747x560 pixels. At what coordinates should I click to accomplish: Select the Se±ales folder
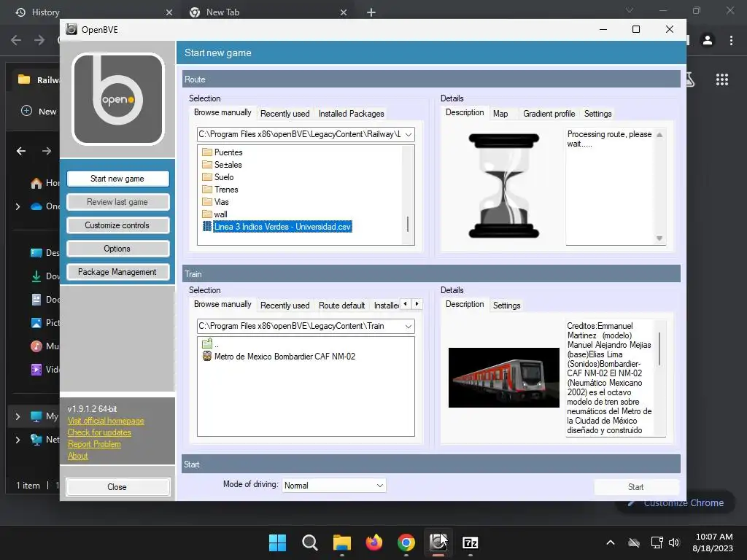point(222,165)
